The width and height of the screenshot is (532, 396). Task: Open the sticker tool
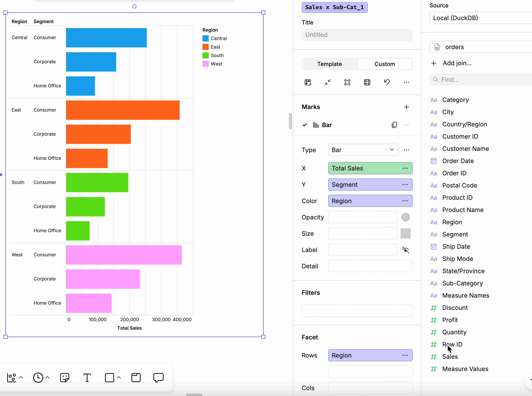(x=65, y=378)
